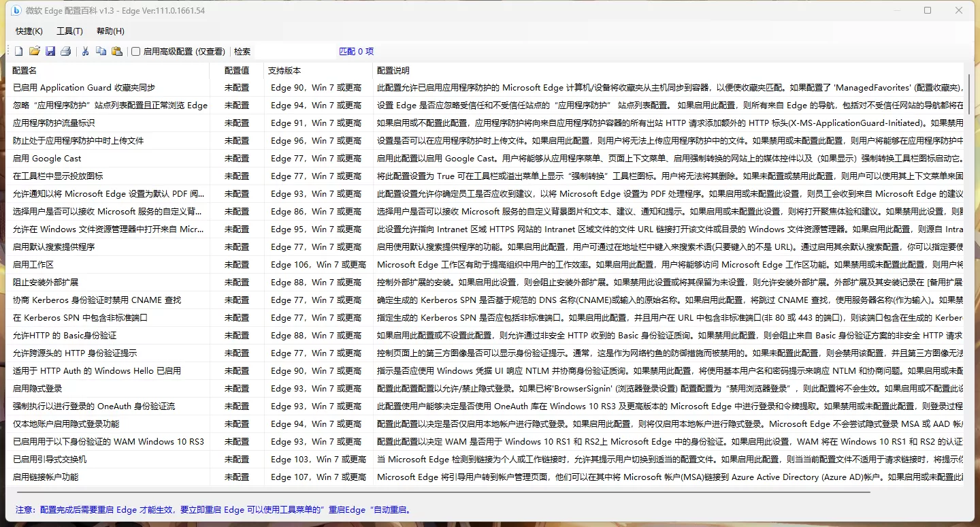Open the 快捷(K) menu
980x527 pixels.
(x=29, y=31)
